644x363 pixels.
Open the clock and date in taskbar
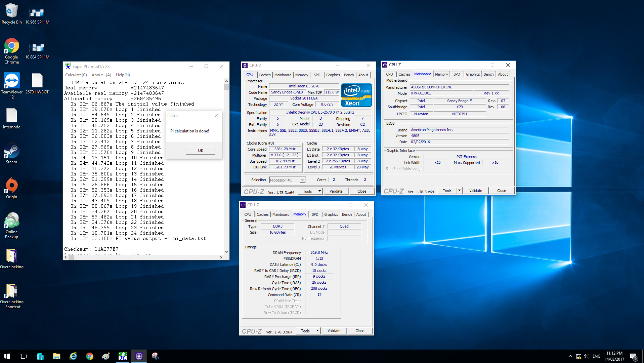[x=614, y=356]
